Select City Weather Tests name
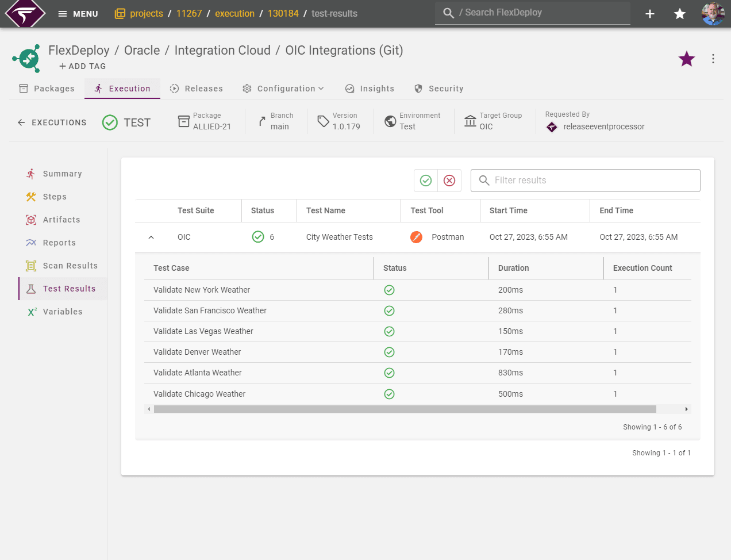 (339, 237)
